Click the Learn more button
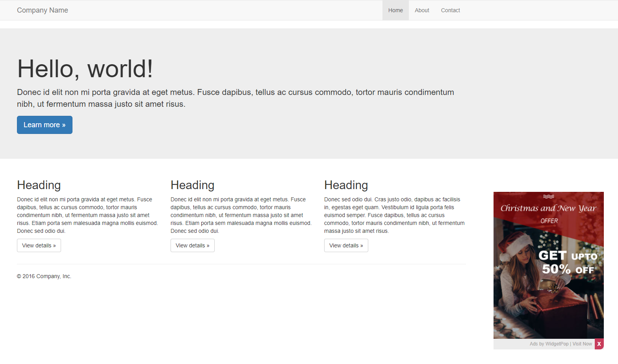 45,125
